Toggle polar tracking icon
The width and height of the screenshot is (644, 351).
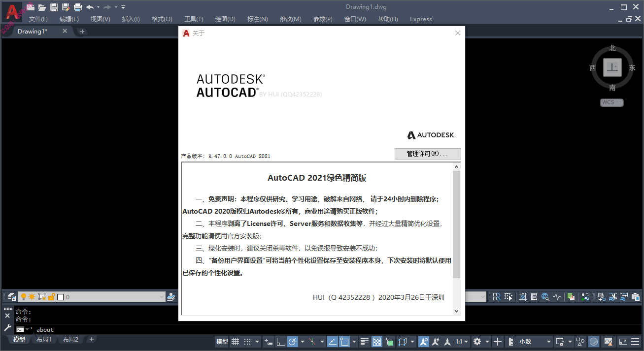[x=293, y=341]
